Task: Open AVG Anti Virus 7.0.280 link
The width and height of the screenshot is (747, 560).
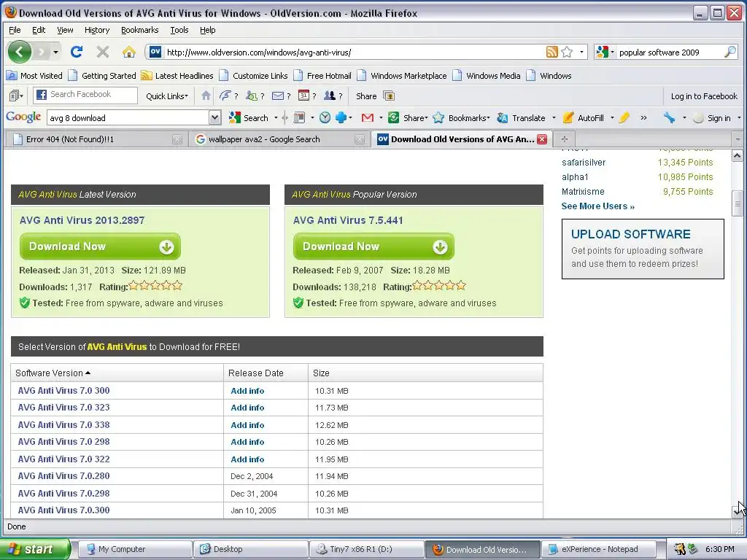Action: (x=64, y=475)
